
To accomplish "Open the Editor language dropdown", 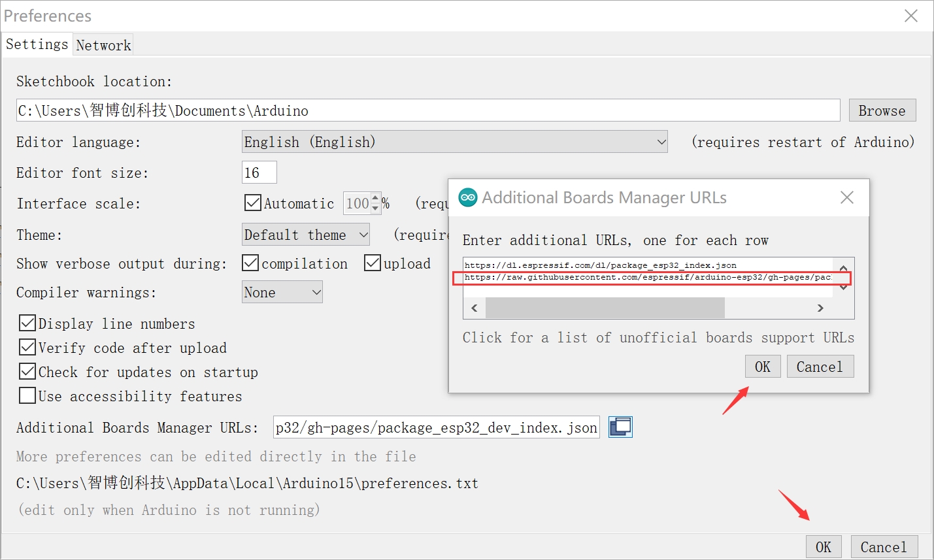I will [x=454, y=142].
